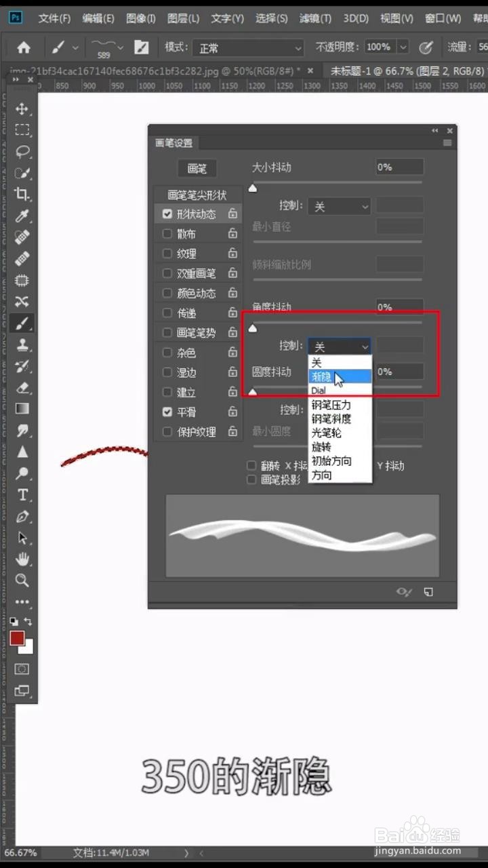This screenshot has height=868, width=488.
Task: Select the Hand tool
Action: 22,559
